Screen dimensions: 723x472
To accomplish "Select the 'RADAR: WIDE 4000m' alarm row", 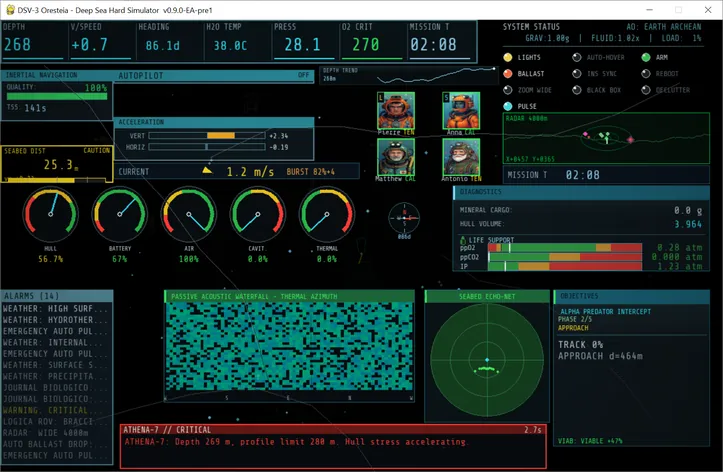I will point(57,433).
